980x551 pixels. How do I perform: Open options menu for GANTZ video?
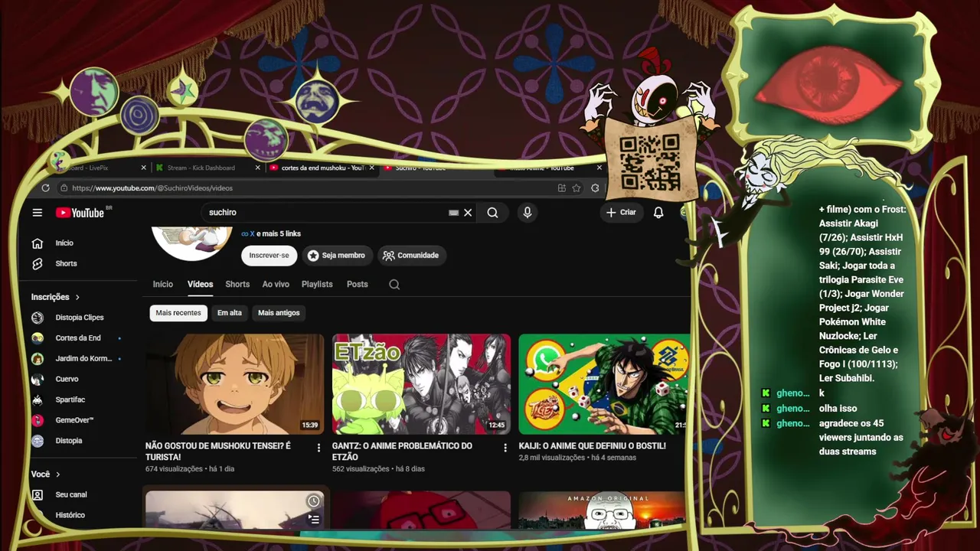(x=505, y=448)
